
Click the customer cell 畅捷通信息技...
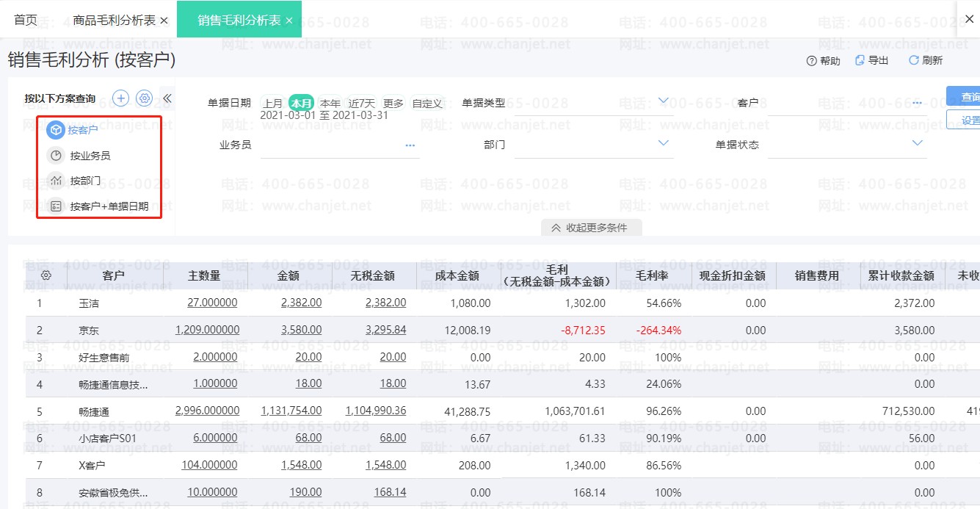(x=113, y=385)
